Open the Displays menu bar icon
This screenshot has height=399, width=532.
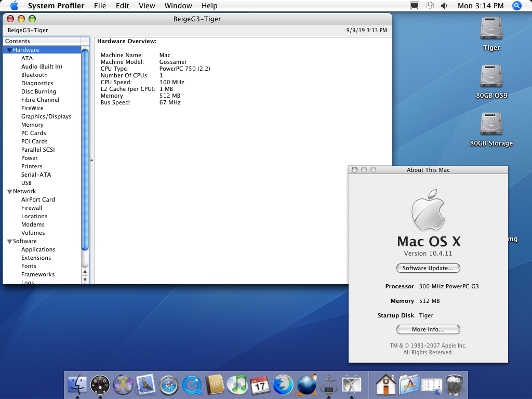click(x=414, y=6)
